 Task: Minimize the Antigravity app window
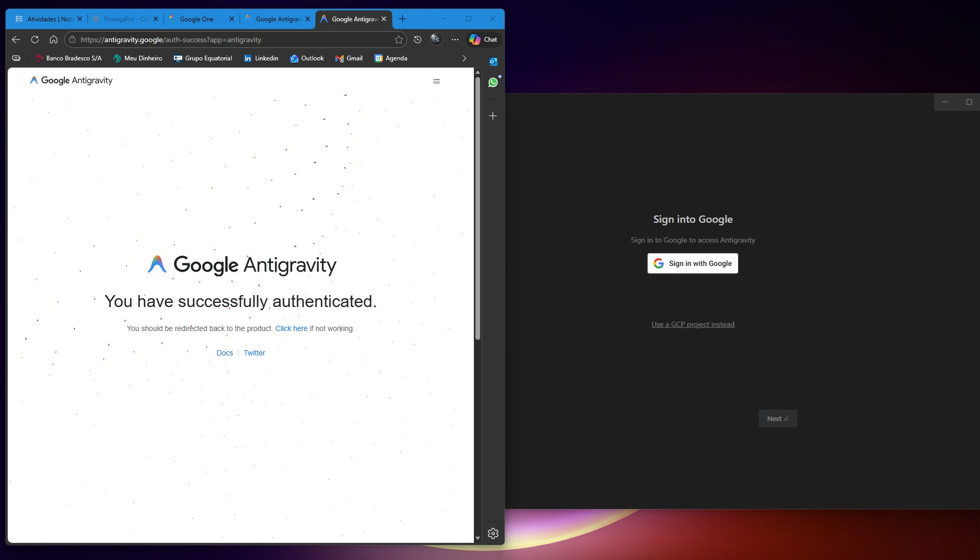pyautogui.click(x=945, y=102)
